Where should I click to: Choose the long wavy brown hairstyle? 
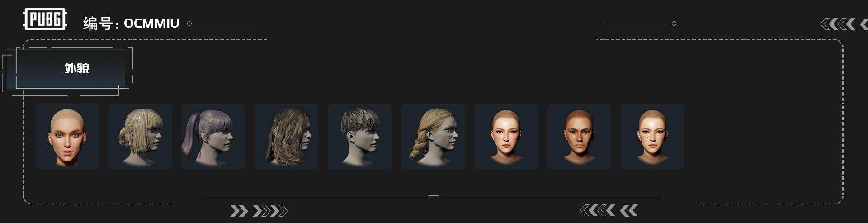(286, 137)
